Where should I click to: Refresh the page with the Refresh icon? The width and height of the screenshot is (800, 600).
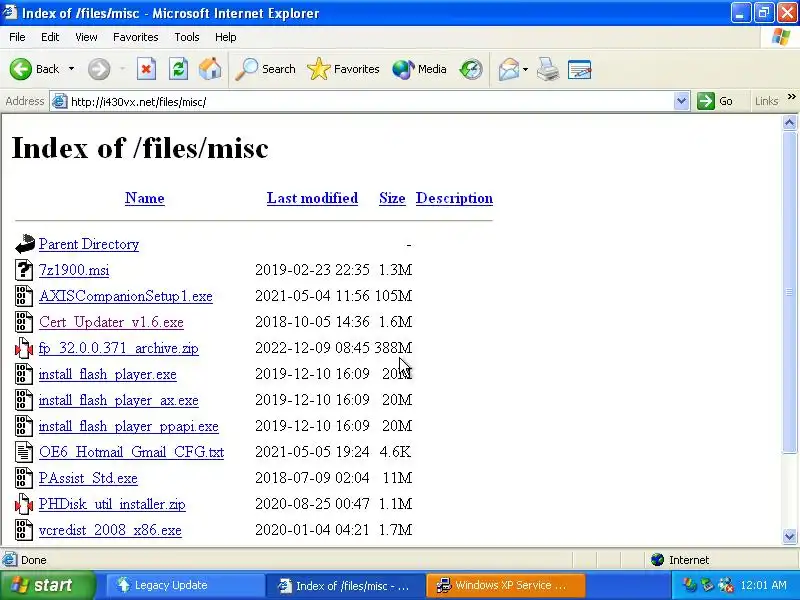pos(178,69)
